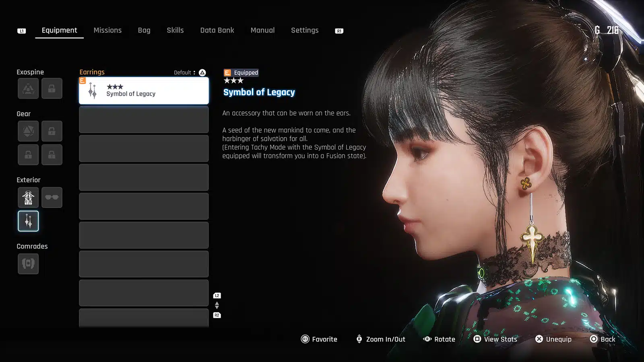Click the locked second Exospine slot
Image resolution: width=644 pixels, height=362 pixels.
point(52,88)
